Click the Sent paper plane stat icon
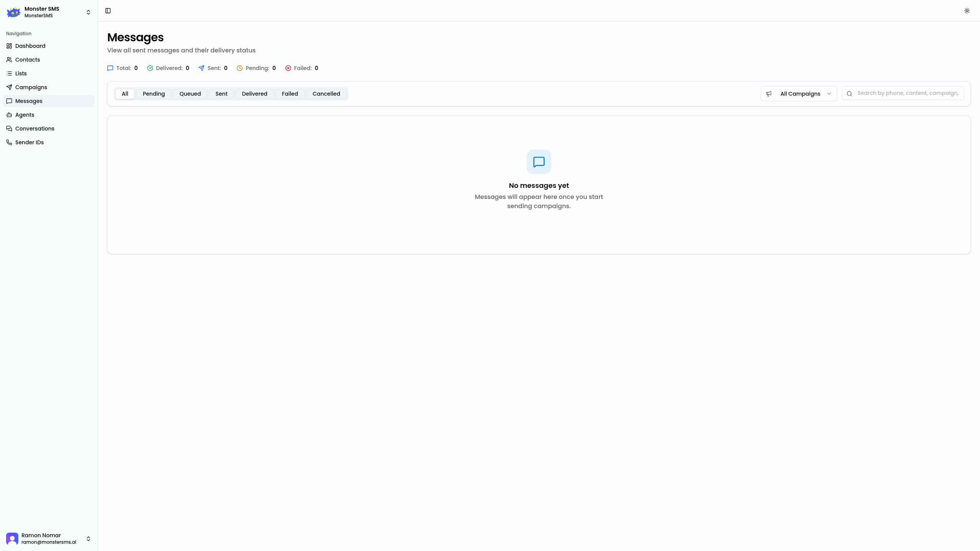980x551 pixels. [201, 68]
